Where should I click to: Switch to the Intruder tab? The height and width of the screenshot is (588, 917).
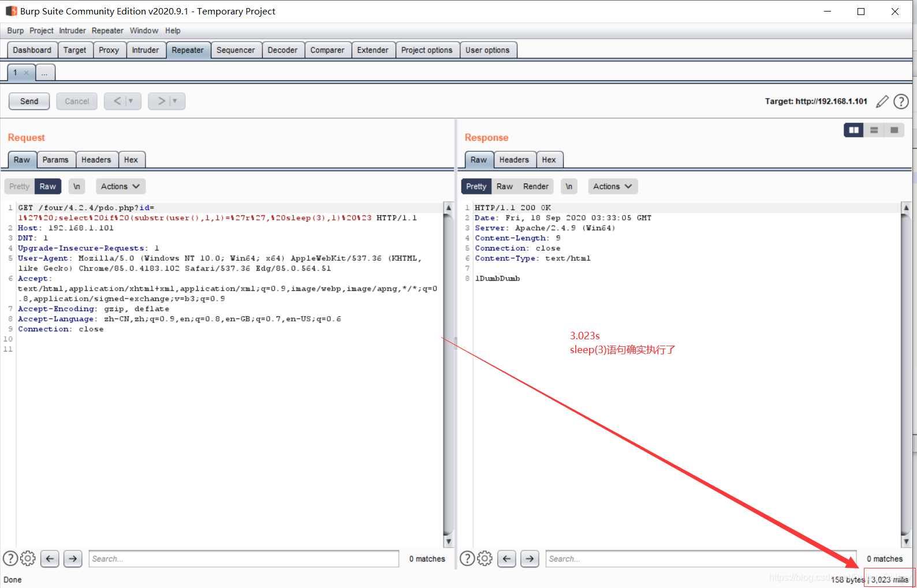click(146, 50)
